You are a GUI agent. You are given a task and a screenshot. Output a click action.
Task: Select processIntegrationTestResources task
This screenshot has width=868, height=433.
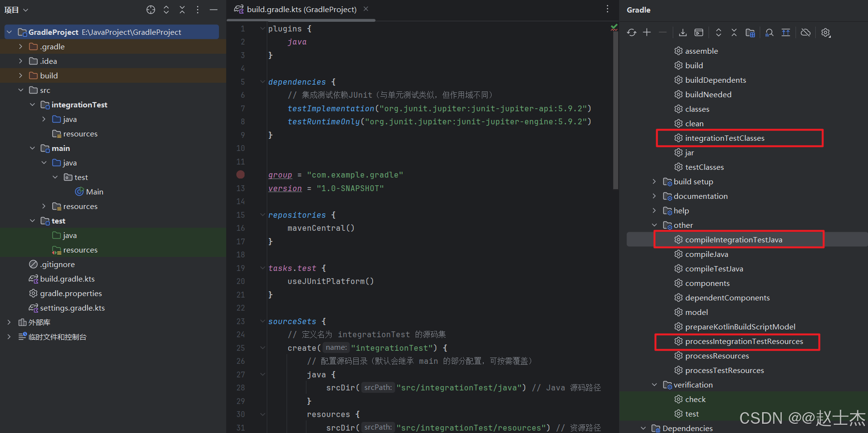[738, 341]
